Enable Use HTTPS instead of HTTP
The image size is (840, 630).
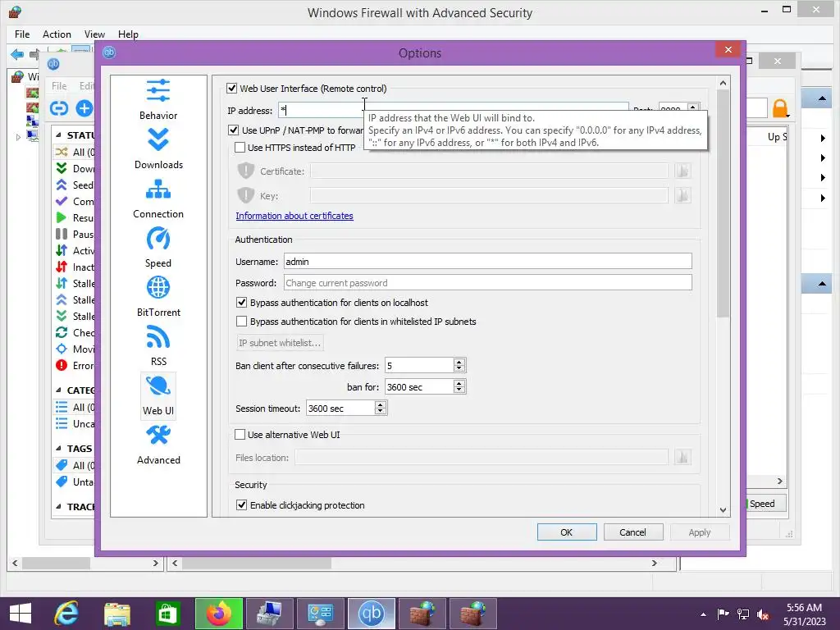coord(240,148)
